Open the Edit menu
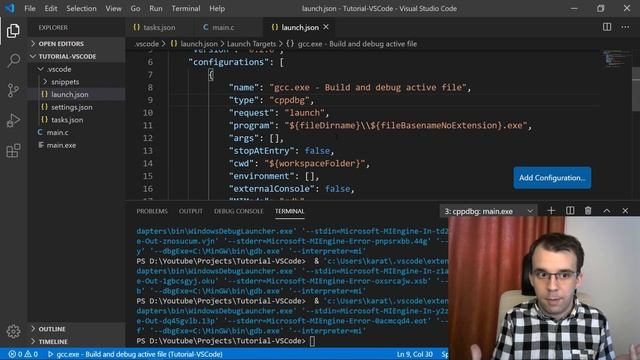The height and width of the screenshot is (360, 640). (51, 8)
